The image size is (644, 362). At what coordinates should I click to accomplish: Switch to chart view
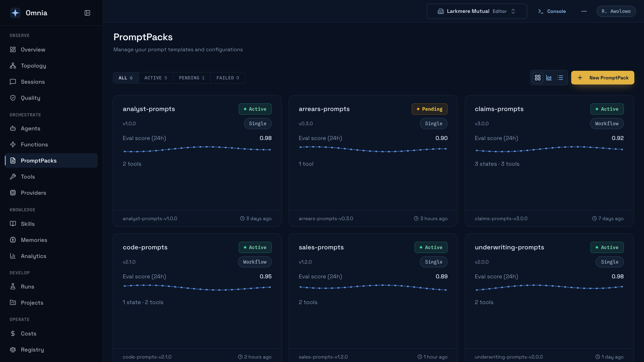pos(549,78)
